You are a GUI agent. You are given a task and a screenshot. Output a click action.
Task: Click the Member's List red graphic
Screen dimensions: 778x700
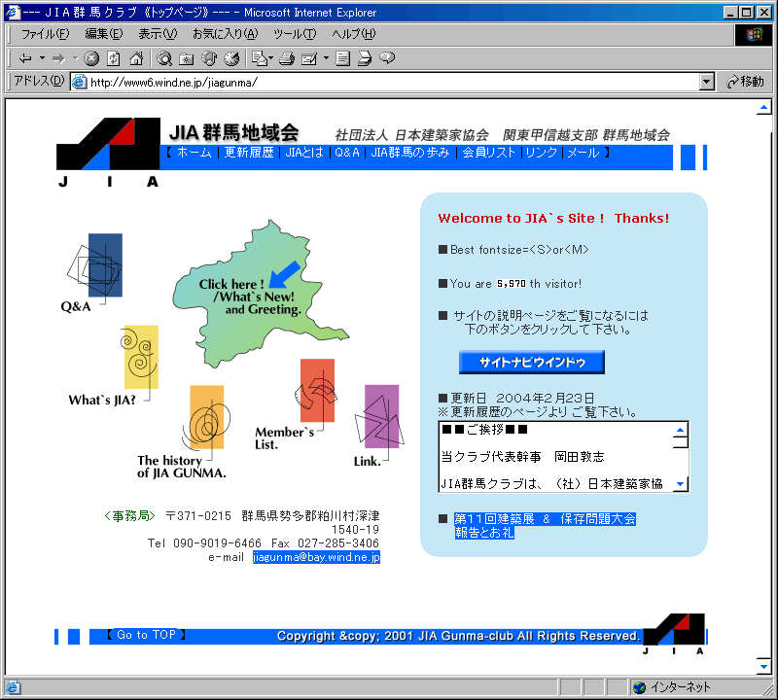click(x=317, y=391)
